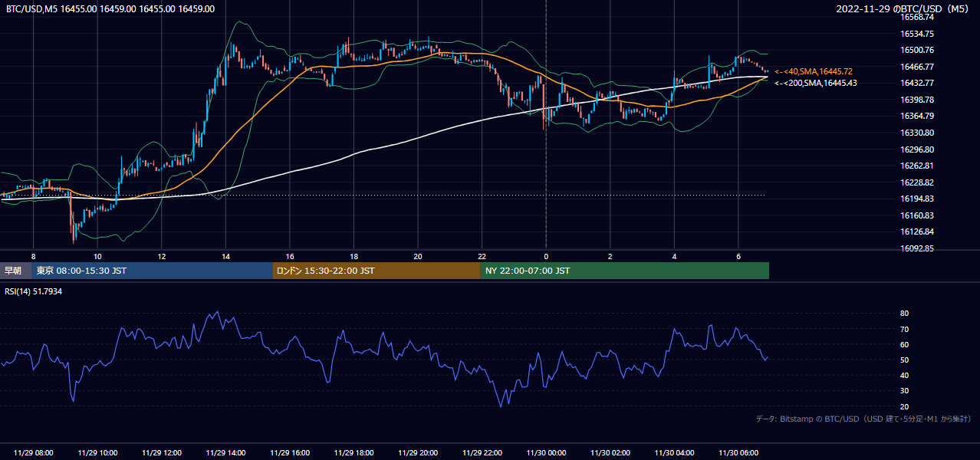Click the RSI 70 level label
The width and height of the screenshot is (980, 460).
pos(904,329)
